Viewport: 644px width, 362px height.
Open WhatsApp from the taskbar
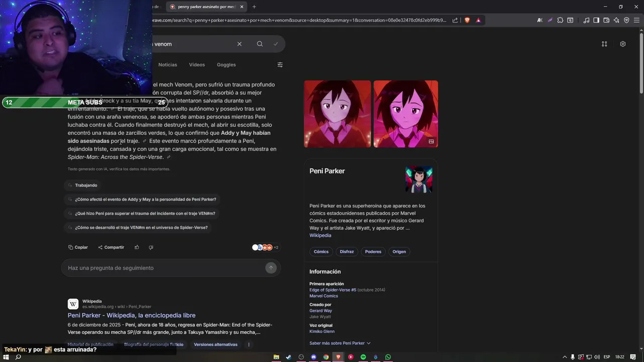coord(388,357)
